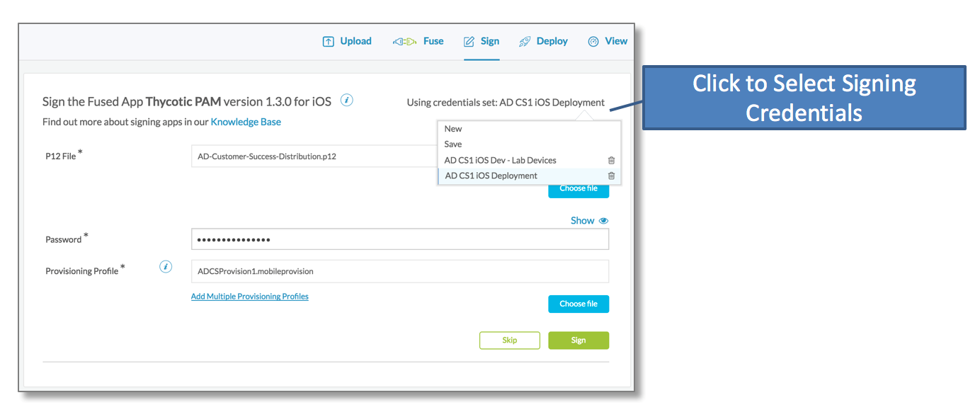Click Add Multiple Provisioning Profiles link

250,297
